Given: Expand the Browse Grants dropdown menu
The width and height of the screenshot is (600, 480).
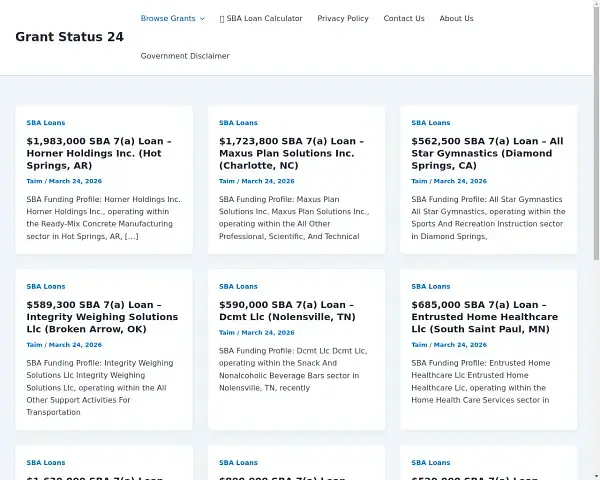Looking at the screenshot, I should tap(172, 18).
